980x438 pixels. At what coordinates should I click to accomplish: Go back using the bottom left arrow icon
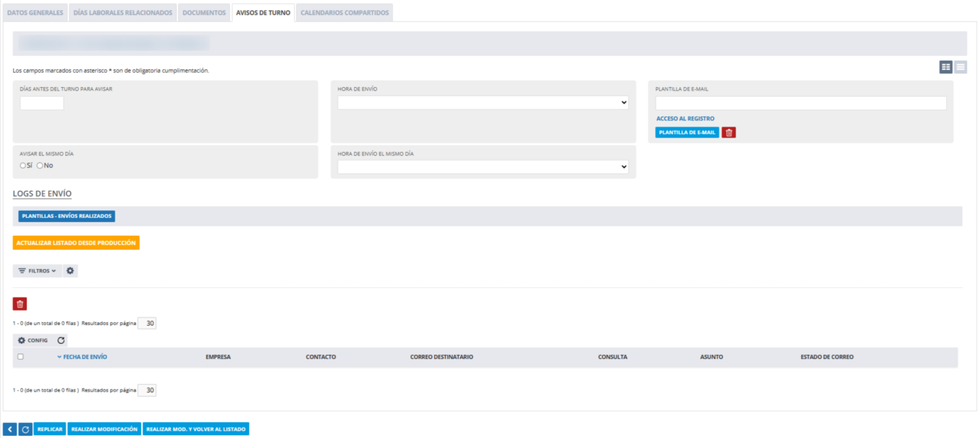coord(10,429)
